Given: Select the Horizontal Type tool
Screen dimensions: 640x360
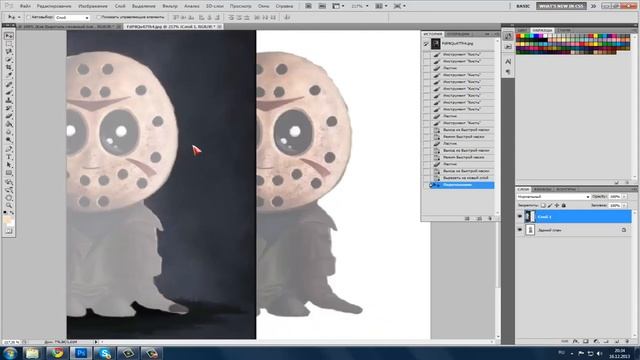Looking at the screenshot, I should (9, 157).
